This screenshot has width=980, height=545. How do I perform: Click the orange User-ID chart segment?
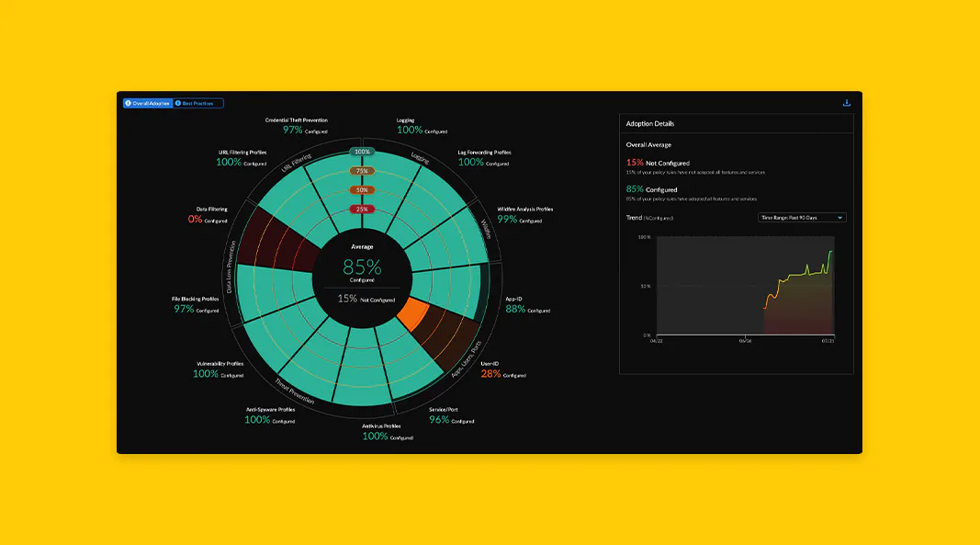pos(413,312)
